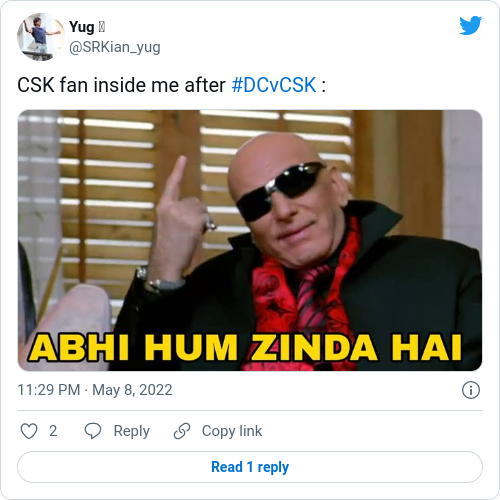Click the May 8, 2022 date
This screenshot has height=500, width=500.
[132, 390]
